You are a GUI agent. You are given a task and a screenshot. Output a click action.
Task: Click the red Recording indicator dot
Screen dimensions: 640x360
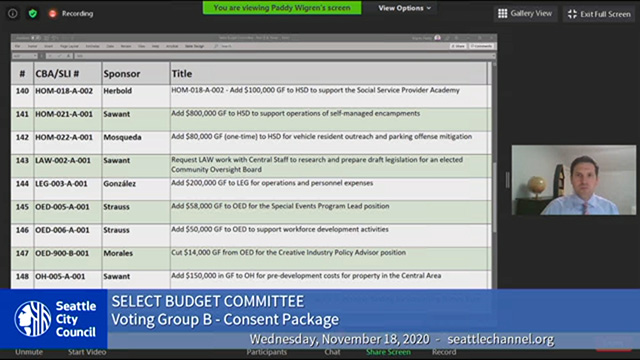coord(53,13)
